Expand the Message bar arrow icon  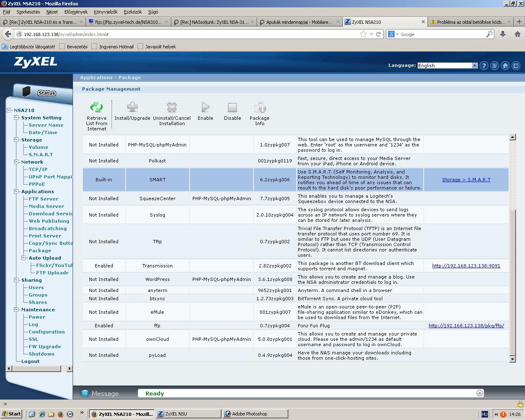[479, 393]
